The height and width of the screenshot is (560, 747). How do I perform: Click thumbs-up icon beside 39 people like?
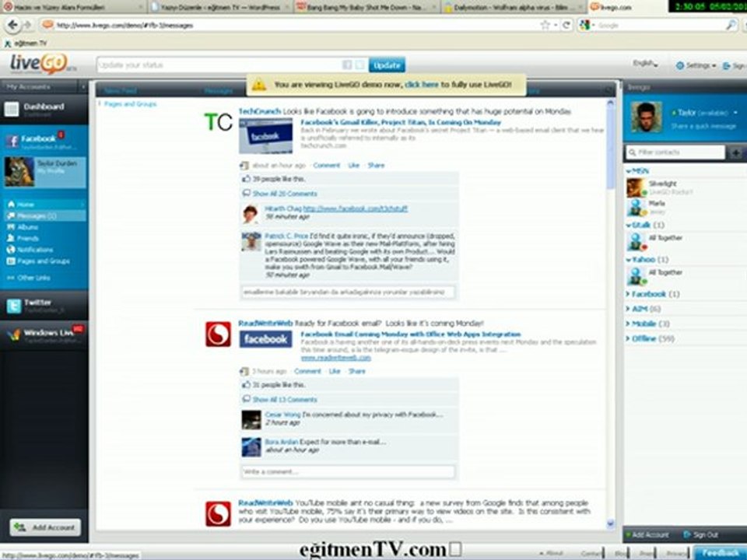tap(247, 179)
